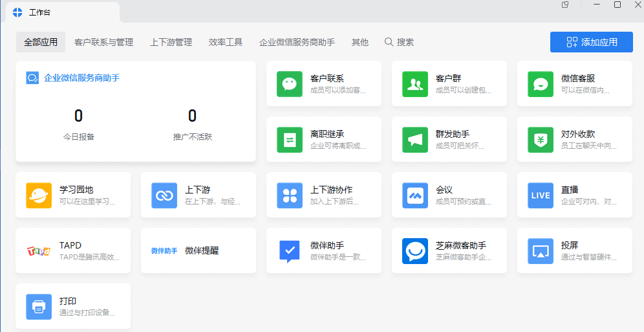The image size is (644, 332).
Task: Click the 学习园地 app title
Action: pos(76,190)
